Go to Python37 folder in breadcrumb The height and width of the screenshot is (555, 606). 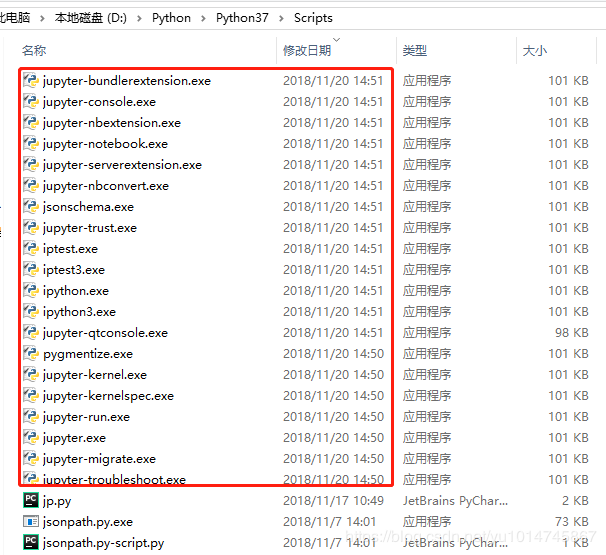pos(242,18)
